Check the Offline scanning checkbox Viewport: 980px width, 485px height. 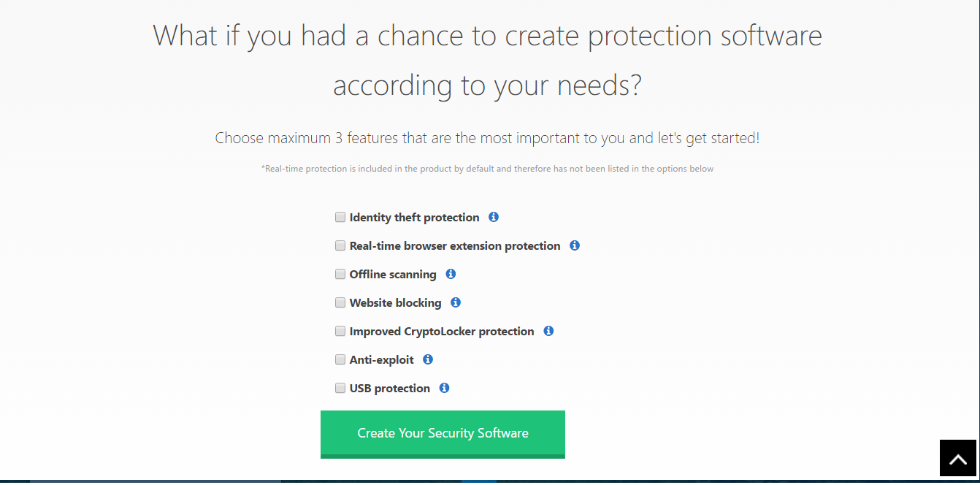pos(340,274)
